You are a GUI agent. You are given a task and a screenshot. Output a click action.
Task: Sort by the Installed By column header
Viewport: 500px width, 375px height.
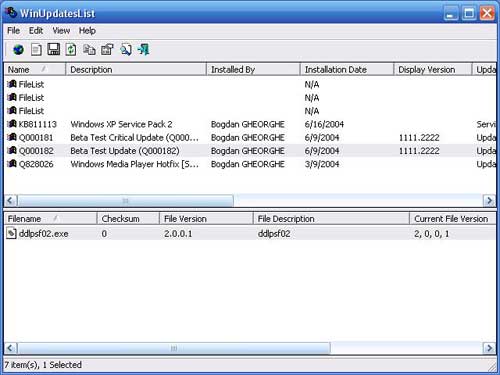(253, 69)
